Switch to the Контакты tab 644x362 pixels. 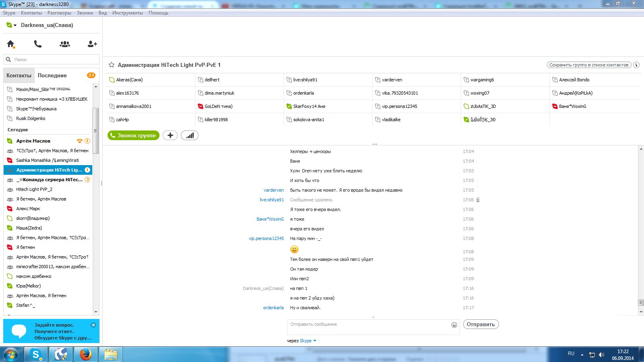tap(19, 75)
